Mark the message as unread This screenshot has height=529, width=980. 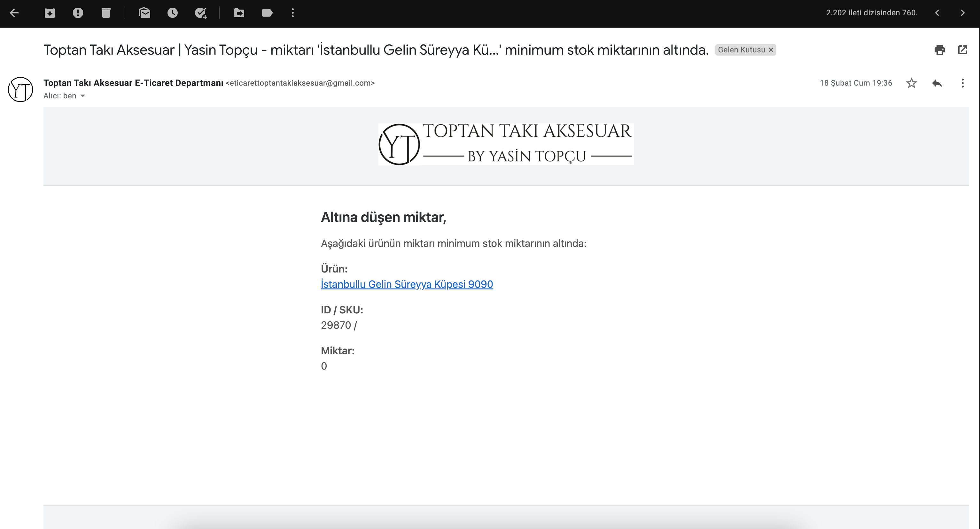click(x=144, y=13)
